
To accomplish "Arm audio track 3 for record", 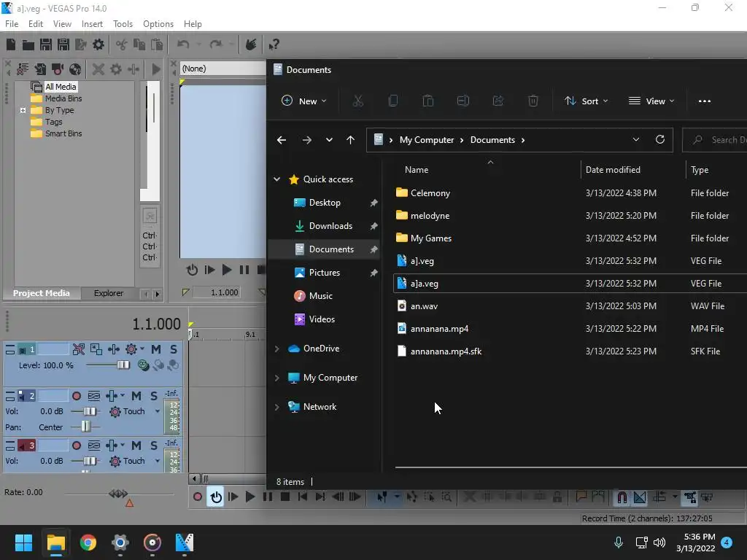I will click(76, 446).
